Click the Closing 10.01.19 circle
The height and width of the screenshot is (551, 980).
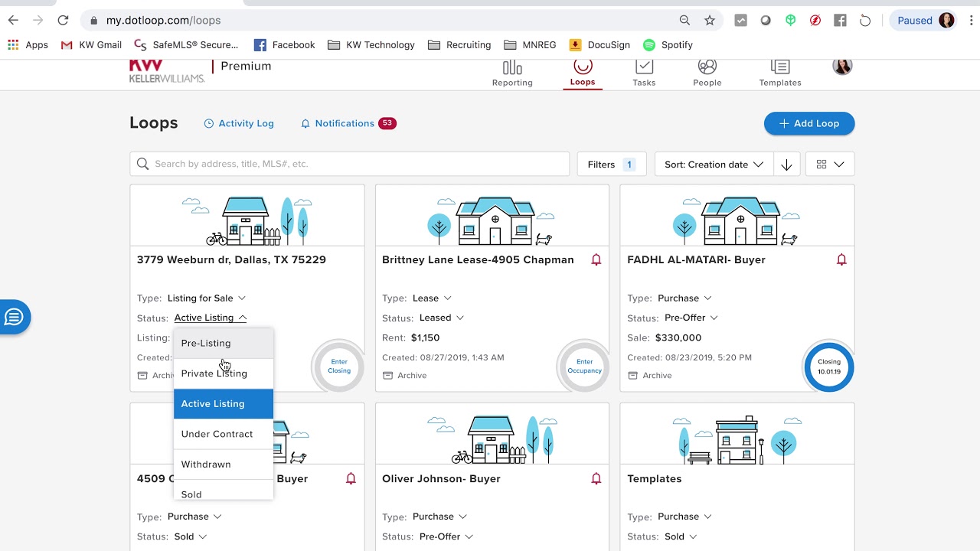[x=829, y=367]
